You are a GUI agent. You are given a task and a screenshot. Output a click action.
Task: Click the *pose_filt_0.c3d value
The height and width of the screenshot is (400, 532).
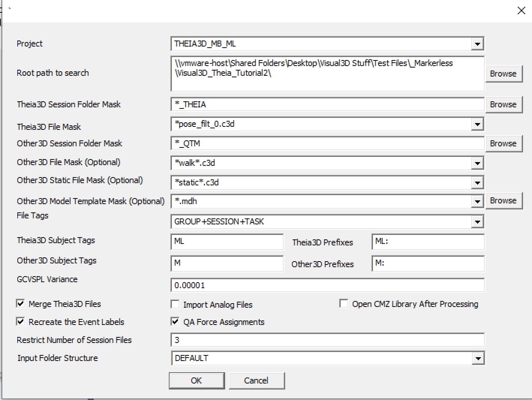click(204, 124)
